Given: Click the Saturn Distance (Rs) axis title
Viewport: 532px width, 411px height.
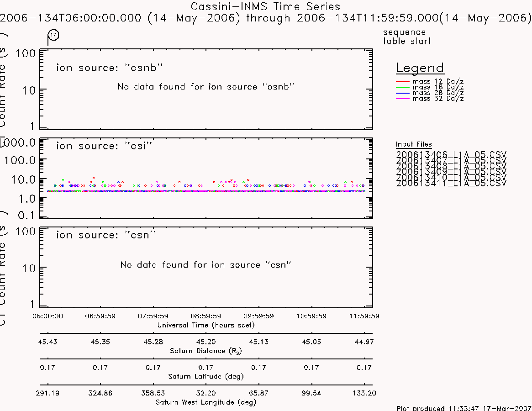Looking at the screenshot, I should coord(205,351).
